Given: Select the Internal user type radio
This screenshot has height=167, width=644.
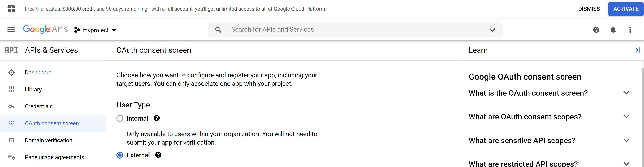Looking at the screenshot, I should tap(120, 118).
